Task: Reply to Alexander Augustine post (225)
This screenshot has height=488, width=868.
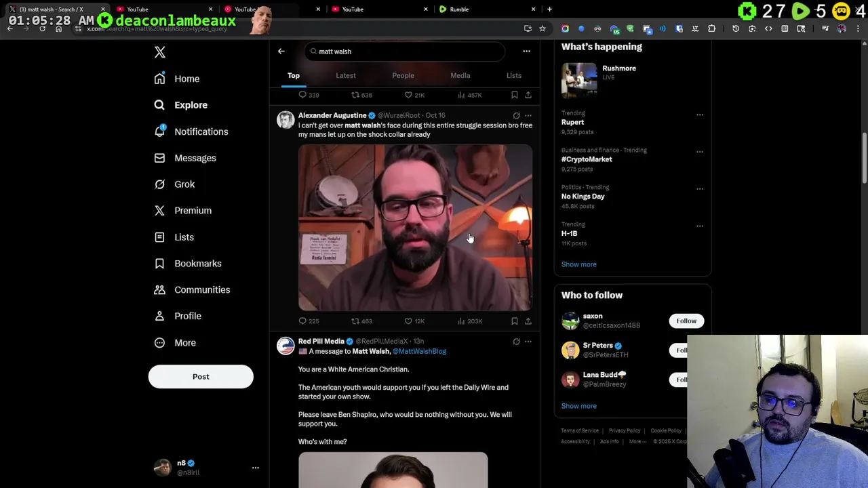Action: pos(309,321)
